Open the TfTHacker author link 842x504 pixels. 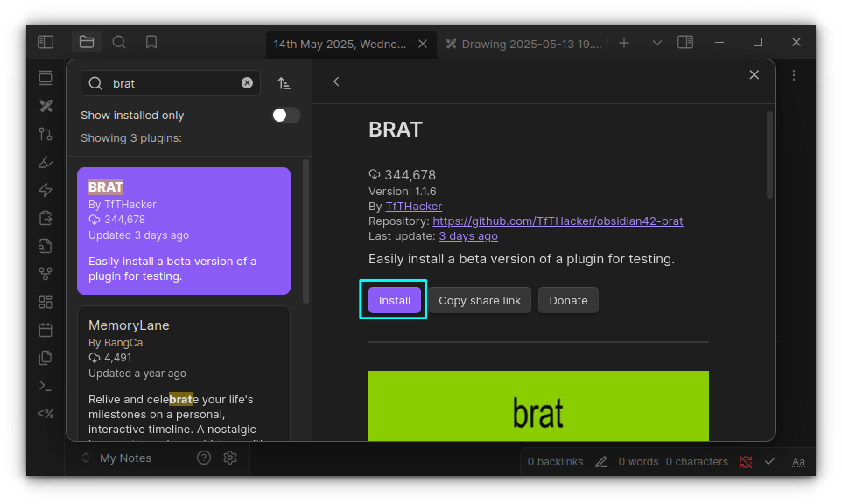413,206
